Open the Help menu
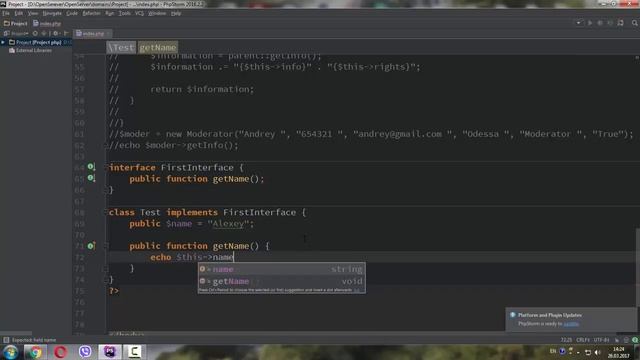The width and height of the screenshot is (640, 360). coord(176,13)
